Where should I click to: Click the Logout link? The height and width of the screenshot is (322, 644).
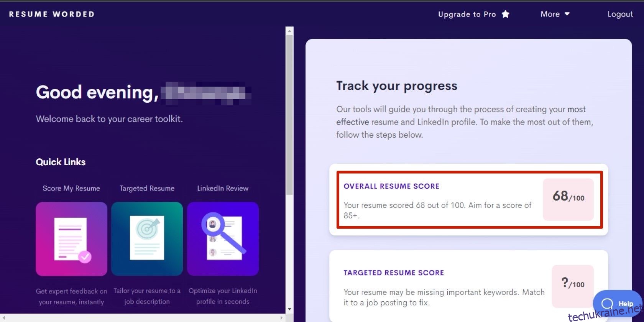(620, 14)
